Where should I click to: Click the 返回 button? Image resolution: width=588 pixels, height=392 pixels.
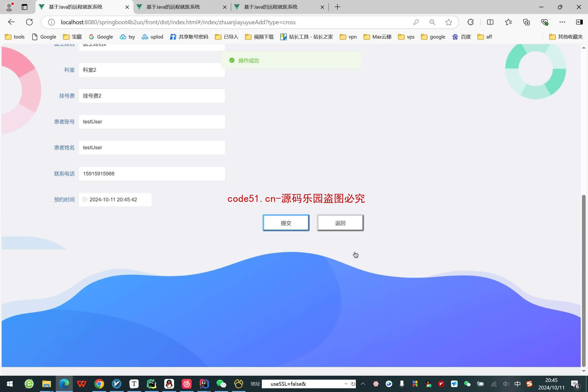(x=340, y=223)
